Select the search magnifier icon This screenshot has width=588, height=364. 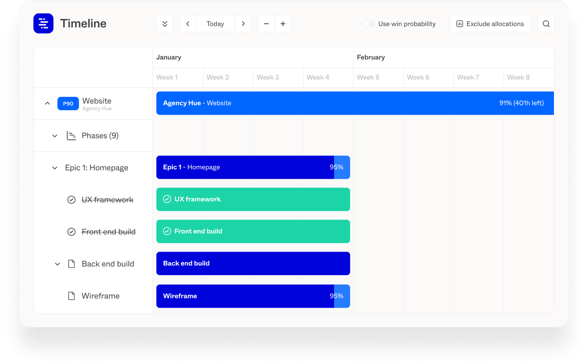[x=546, y=24]
